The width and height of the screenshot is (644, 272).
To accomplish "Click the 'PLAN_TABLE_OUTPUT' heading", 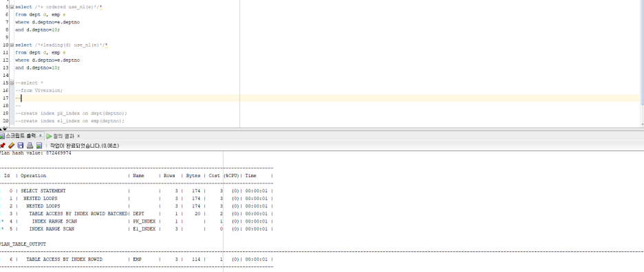I will [23, 244].
